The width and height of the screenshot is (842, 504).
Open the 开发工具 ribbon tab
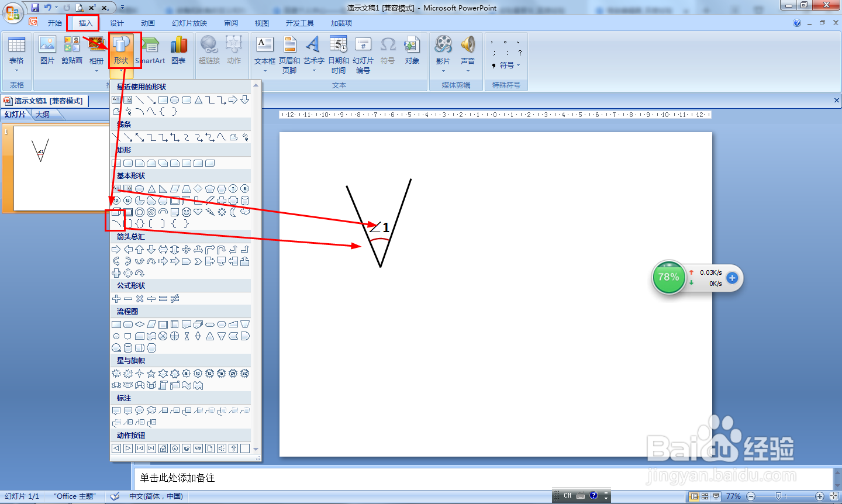point(300,23)
